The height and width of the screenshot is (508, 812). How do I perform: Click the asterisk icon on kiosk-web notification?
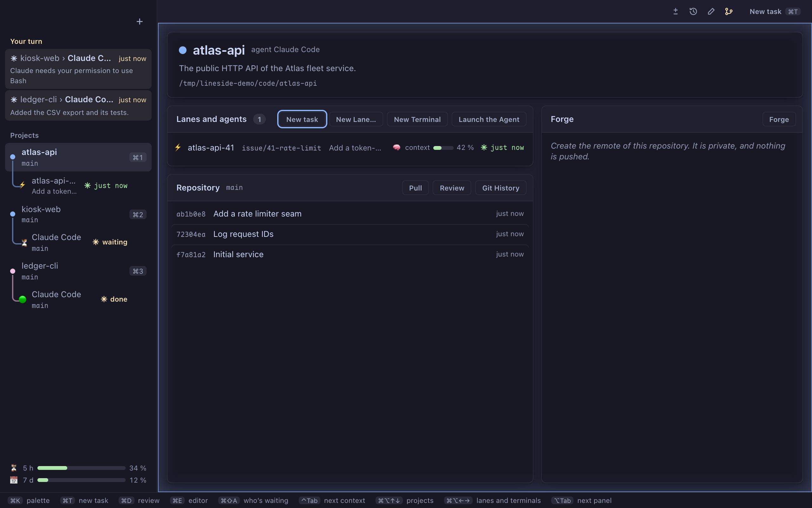click(x=14, y=58)
